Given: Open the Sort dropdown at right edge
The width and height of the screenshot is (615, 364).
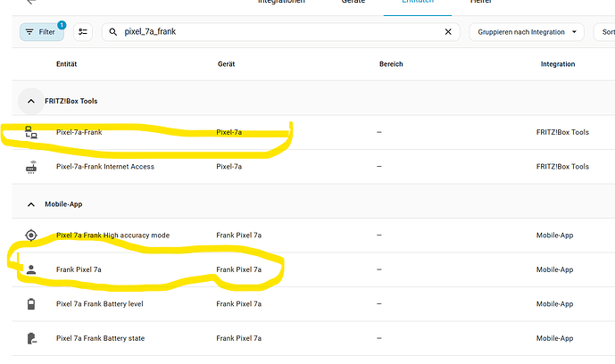Looking at the screenshot, I should [x=604, y=32].
